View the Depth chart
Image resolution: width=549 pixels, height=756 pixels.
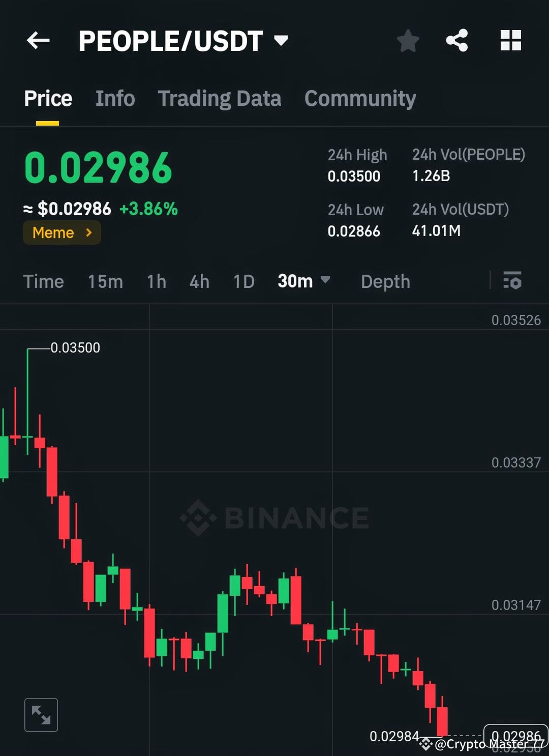pos(385,281)
